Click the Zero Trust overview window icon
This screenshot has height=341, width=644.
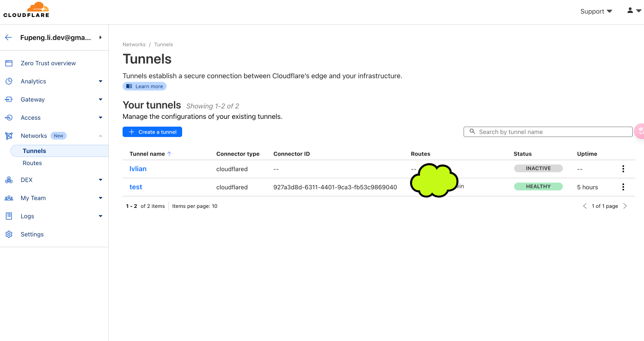tap(9, 63)
